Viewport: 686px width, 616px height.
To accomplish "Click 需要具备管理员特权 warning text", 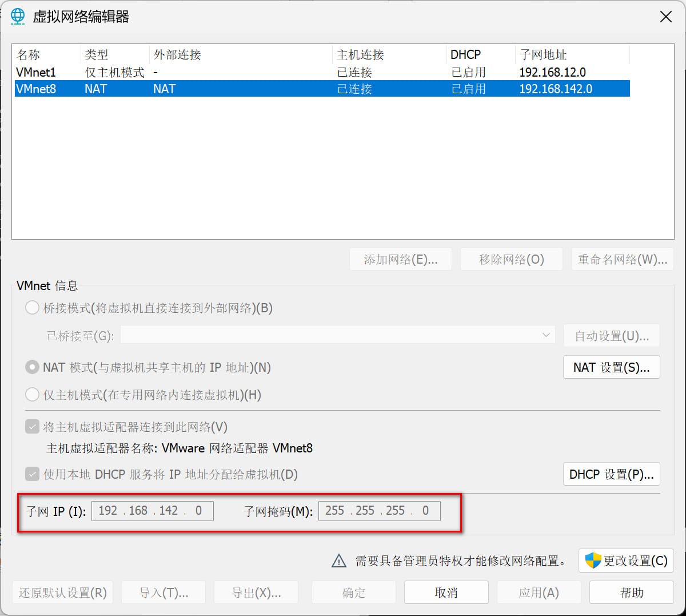I will 461,561.
